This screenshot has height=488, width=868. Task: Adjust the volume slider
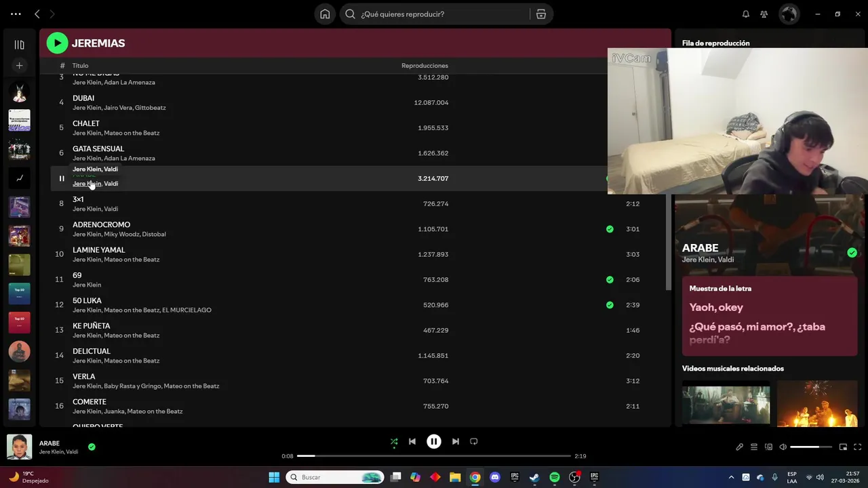click(x=811, y=447)
